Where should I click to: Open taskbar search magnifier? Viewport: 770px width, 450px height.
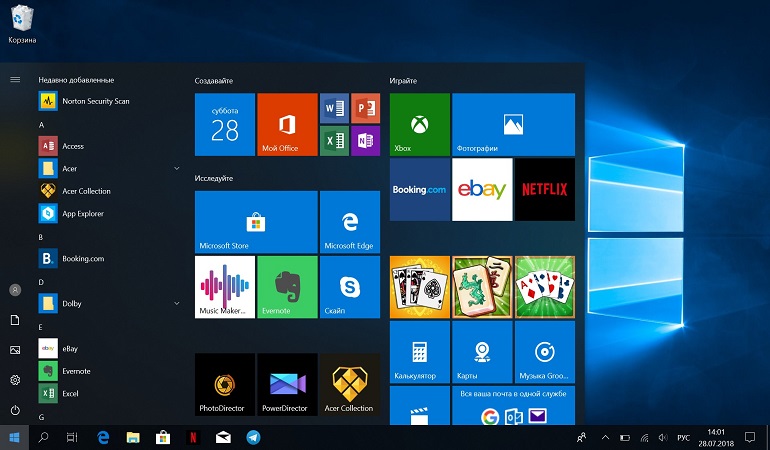[x=43, y=437]
